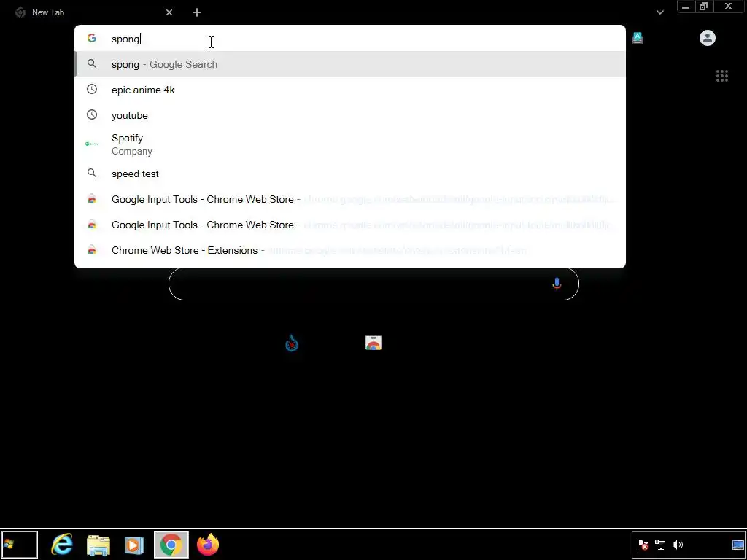Image resolution: width=747 pixels, height=560 pixels.
Task: Pick the "youtube" history suggestion
Action: [350, 115]
